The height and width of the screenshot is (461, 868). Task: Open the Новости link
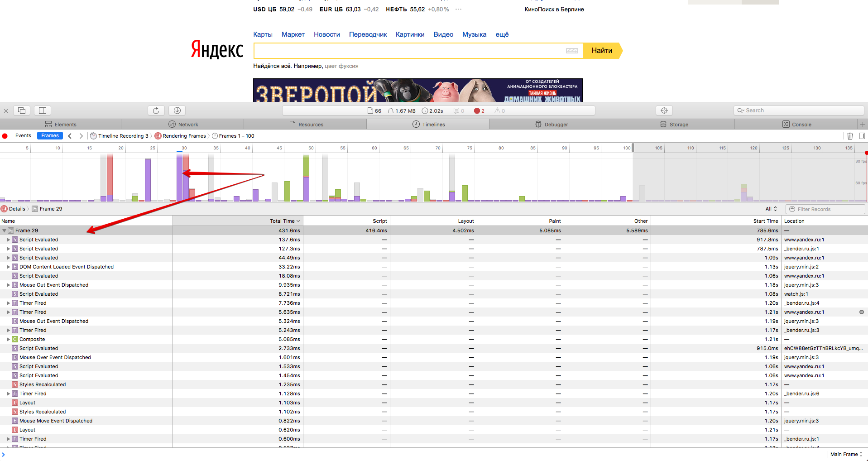point(327,34)
